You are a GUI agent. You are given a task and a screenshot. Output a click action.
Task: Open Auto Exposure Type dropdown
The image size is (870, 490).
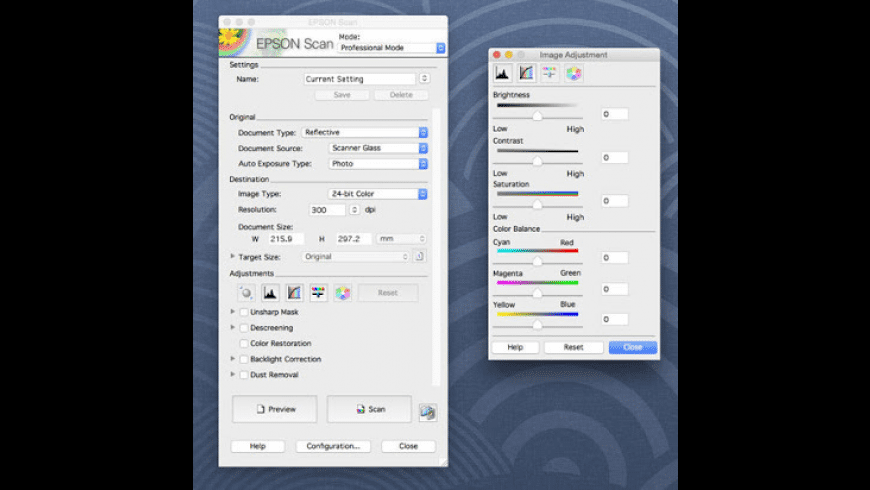(378, 164)
